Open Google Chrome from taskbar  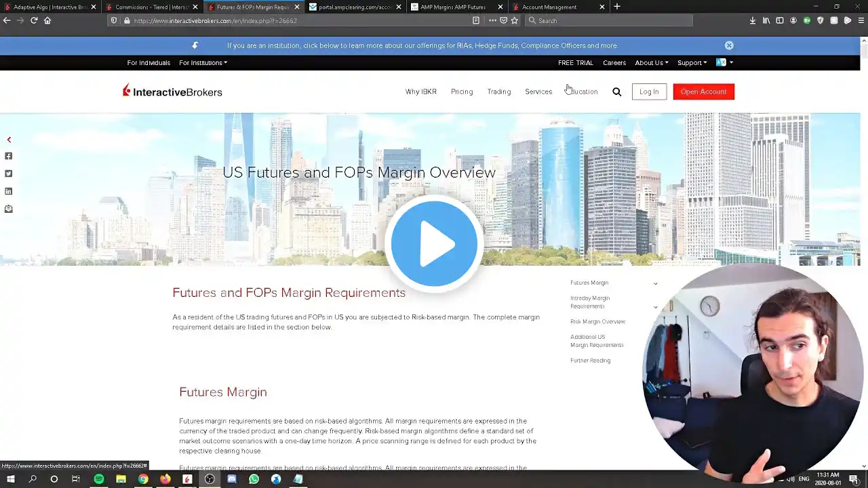tap(143, 479)
